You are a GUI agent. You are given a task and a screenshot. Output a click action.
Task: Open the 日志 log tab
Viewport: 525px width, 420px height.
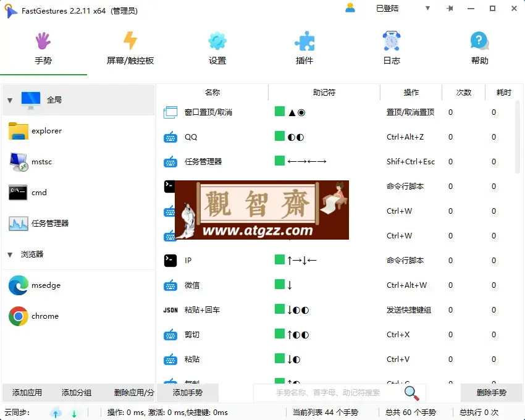pyautogui.click(x=392, y=49)
